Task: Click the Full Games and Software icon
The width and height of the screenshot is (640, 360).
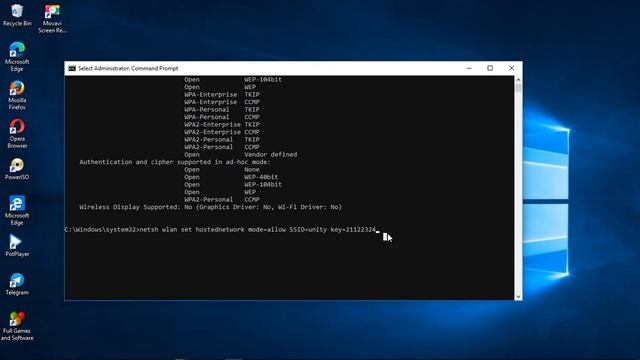Action: point(17,326)
